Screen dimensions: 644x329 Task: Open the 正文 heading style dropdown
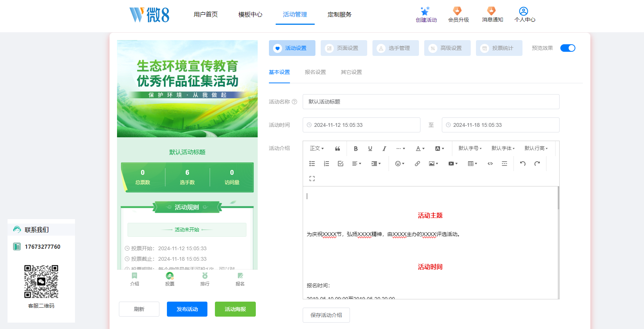click(x=317, y=149)
